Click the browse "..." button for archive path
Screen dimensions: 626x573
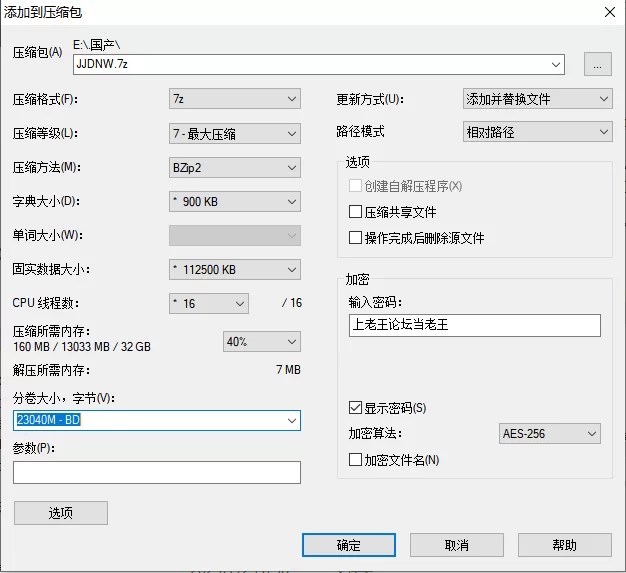[x=597, y=64]
